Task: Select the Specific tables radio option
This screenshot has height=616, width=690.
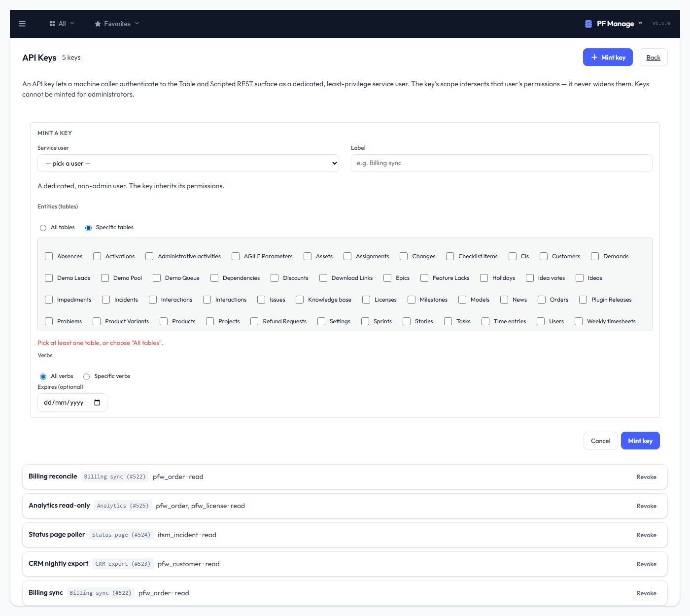Action: pos(88,228)
